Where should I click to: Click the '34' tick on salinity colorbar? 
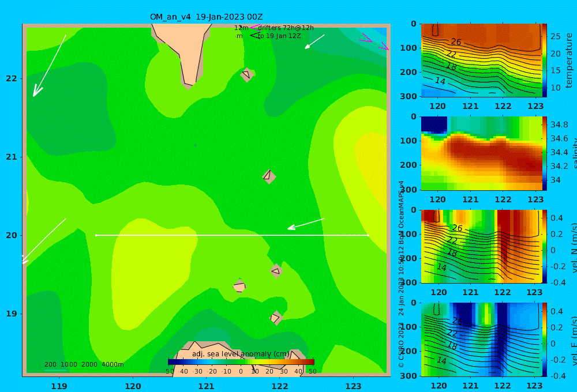[556, 180]
